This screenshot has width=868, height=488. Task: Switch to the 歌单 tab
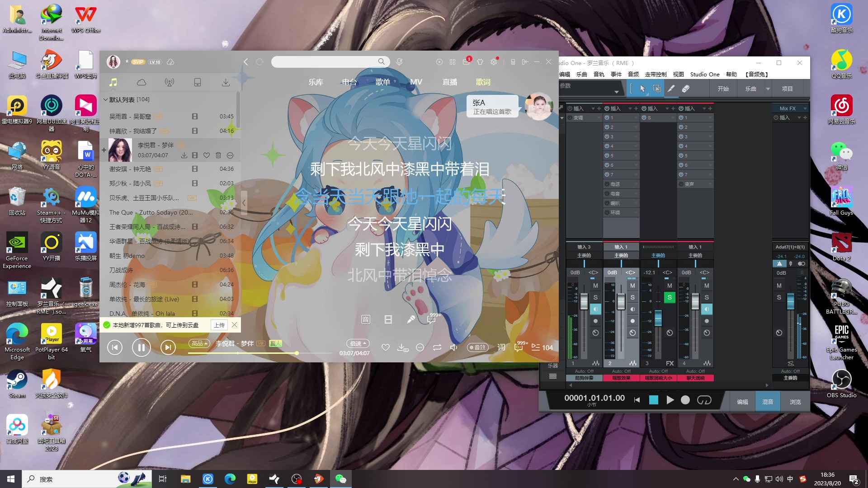click(x=382, y=82)
